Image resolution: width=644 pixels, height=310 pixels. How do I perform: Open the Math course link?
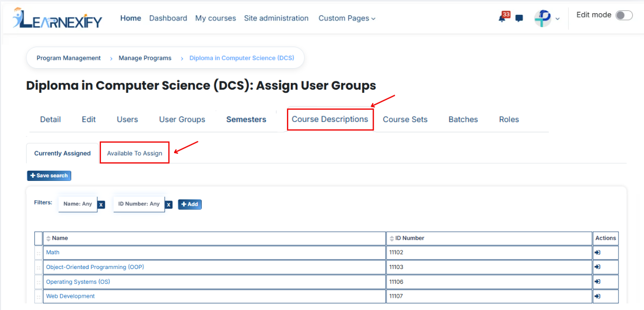[x=53, y=253]
